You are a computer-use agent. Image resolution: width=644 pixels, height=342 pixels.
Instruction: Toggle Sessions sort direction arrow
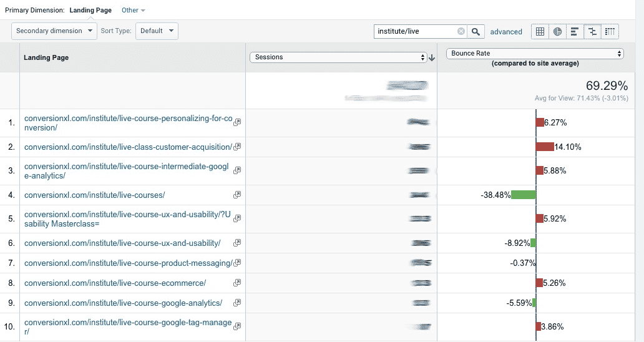click(x=432, y=57)
